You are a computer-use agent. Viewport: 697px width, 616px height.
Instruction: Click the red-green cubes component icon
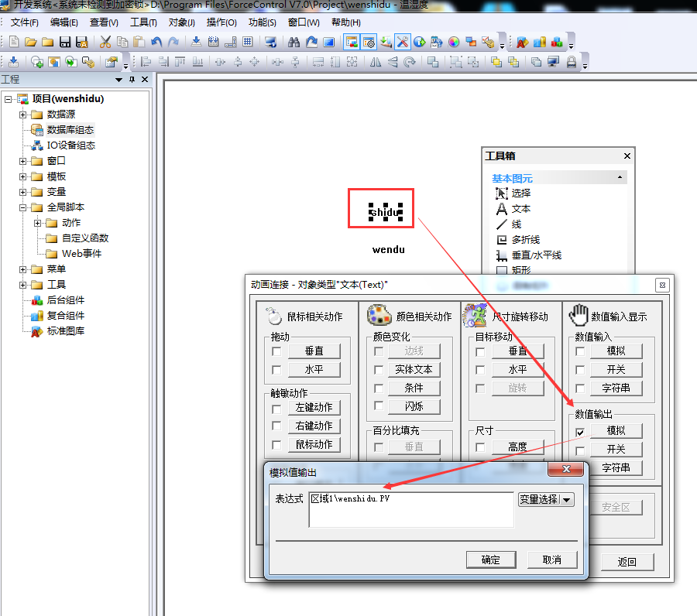(x=557, y=43)
